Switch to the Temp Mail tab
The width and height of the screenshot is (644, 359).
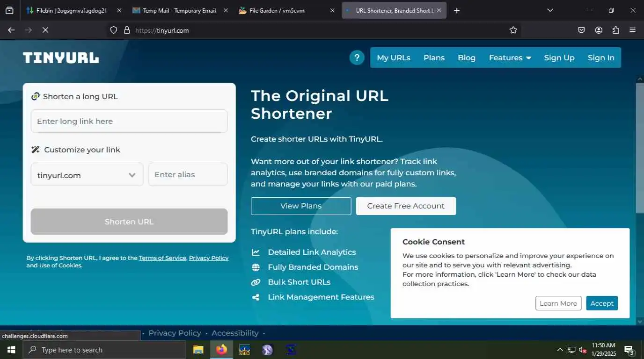[180, 10]
